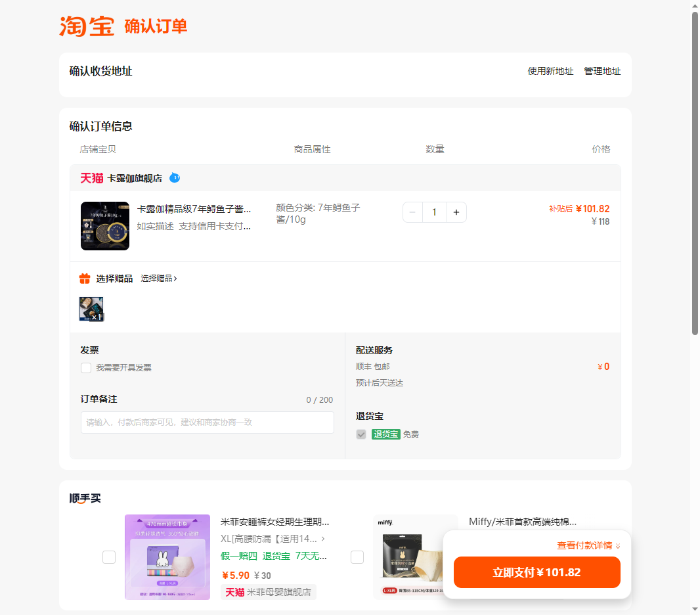Click the 顺手买 section heading
This screenshot has height=615, width=700.
click(x=85, y=498)
